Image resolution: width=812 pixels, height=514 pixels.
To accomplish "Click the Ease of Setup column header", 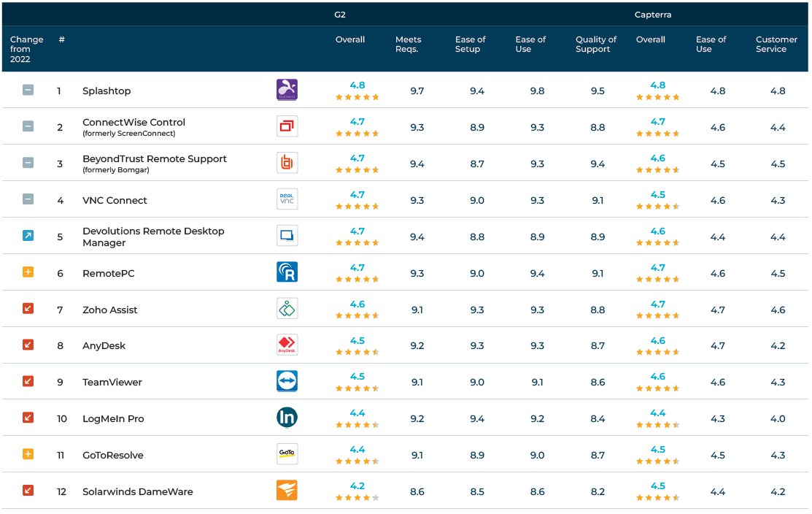I will (x=471, y=44).
